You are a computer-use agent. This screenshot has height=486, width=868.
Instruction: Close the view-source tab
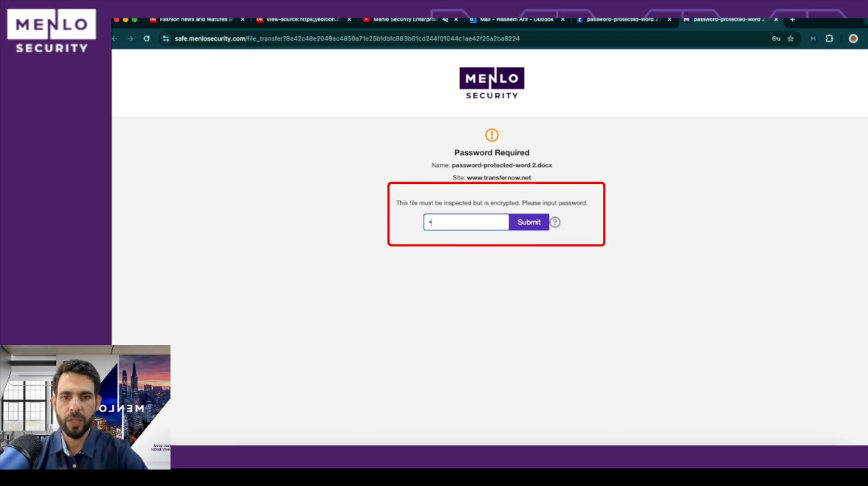pos(349,19)
